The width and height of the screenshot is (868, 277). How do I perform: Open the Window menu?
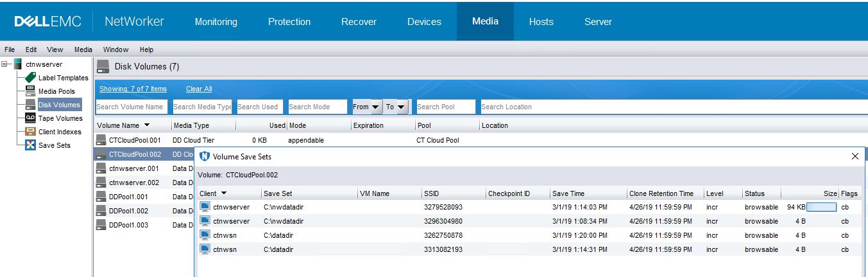115,49
